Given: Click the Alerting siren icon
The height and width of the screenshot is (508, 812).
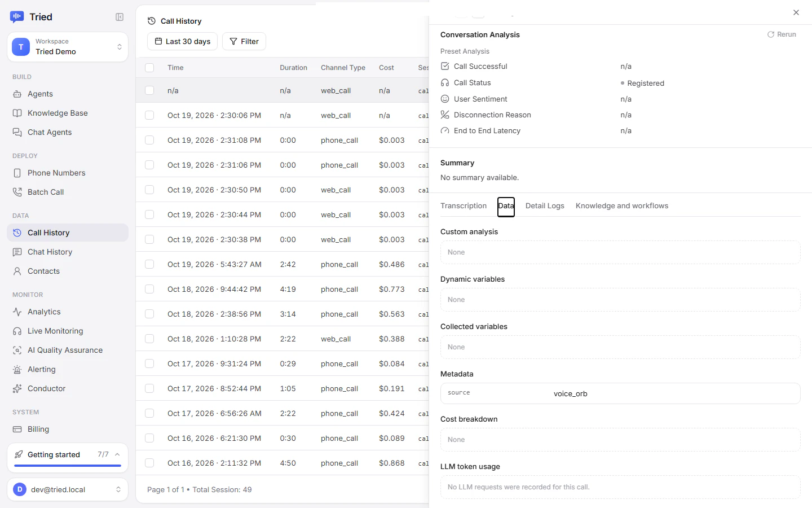Looking at the screenshot, I should tap(17, 369).
